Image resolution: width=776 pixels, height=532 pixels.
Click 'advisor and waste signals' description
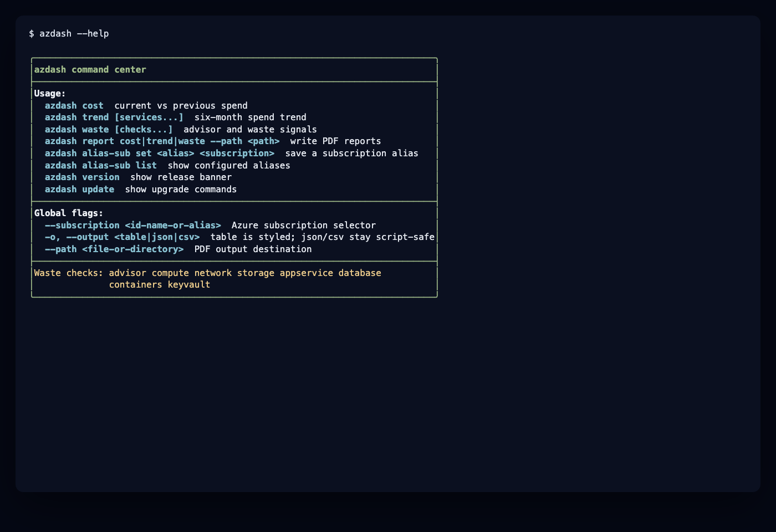click(x=251, y=129)
